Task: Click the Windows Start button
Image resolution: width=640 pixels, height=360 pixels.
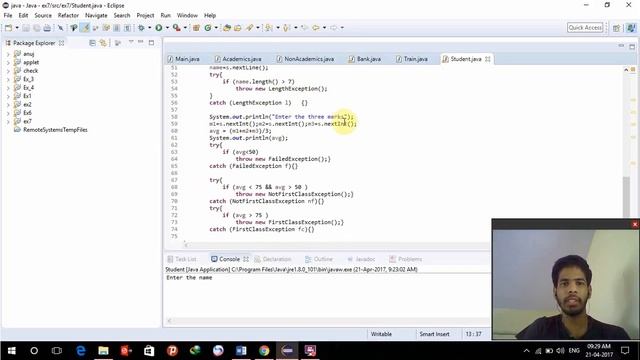Action: click(11, 351)
